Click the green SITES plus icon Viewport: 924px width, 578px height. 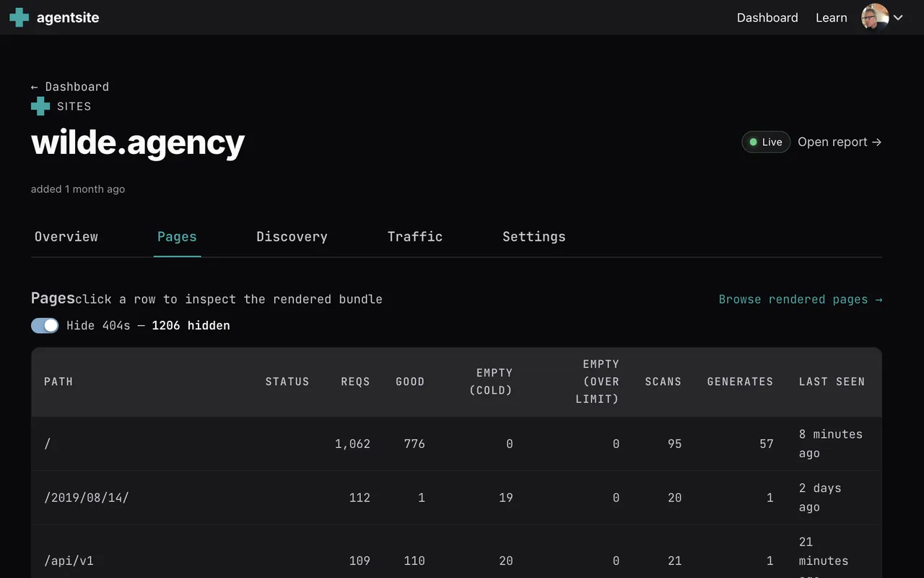coord(40,106)
